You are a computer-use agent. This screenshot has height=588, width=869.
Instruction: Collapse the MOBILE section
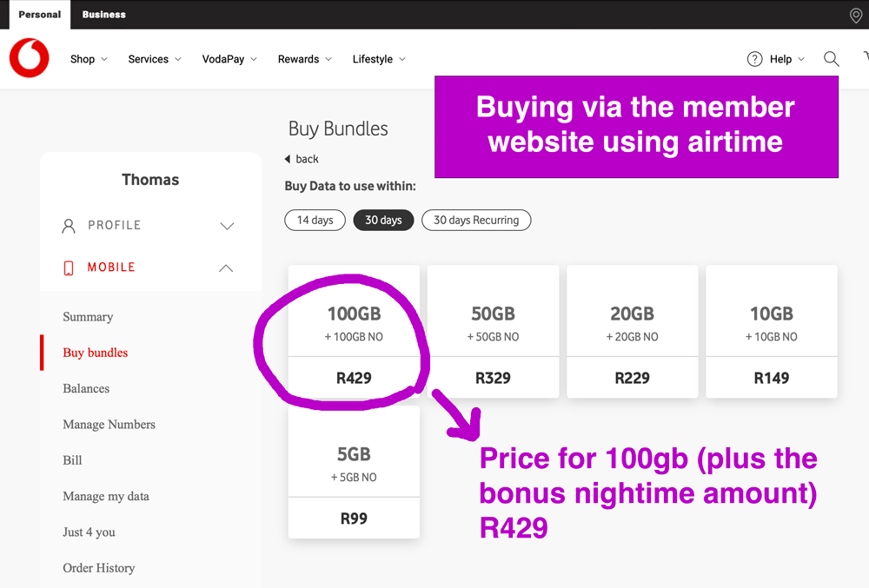225,268
